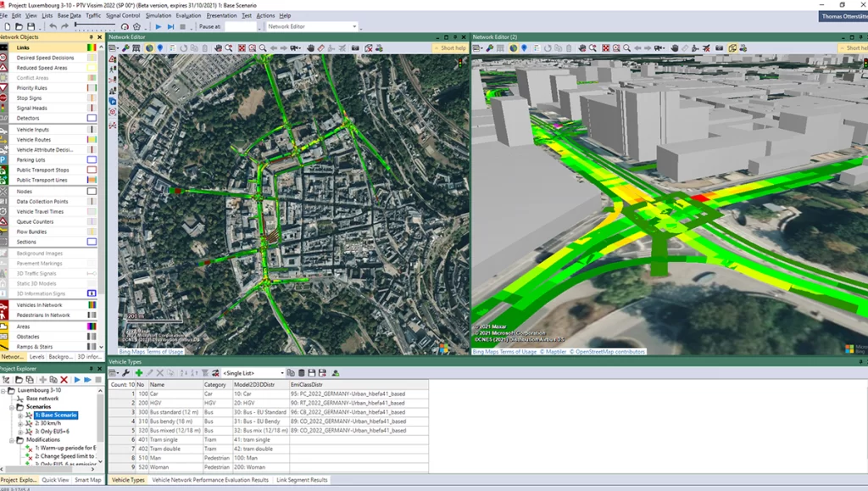Open Vehicle Types list settings wrench icon
The image size is (868, 491).
[125, 373]
